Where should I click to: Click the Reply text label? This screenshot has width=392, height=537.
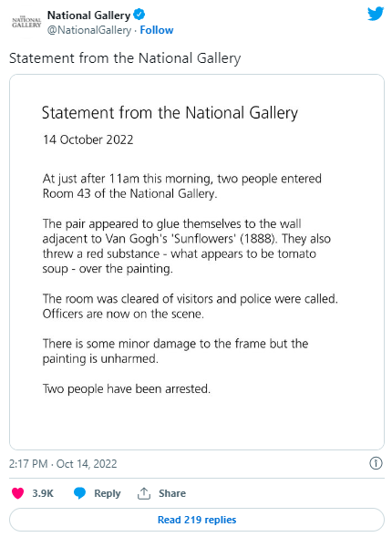coord(108,493)
